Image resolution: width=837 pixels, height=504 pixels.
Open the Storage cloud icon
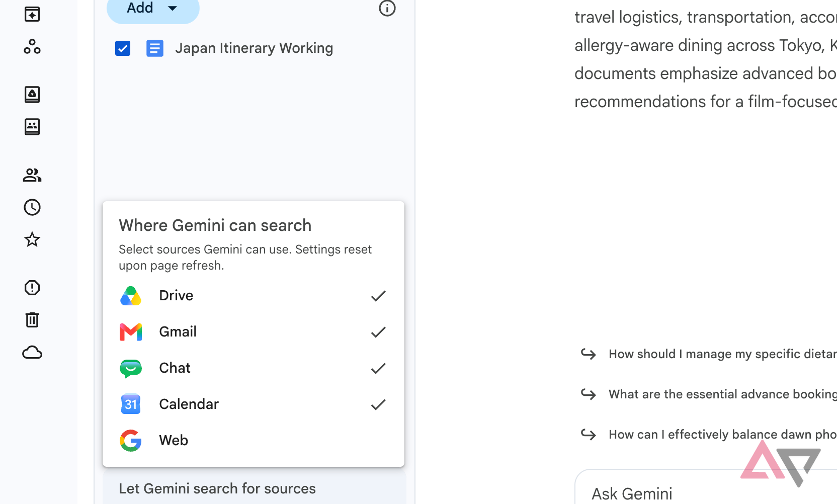[x=32, y=352]
